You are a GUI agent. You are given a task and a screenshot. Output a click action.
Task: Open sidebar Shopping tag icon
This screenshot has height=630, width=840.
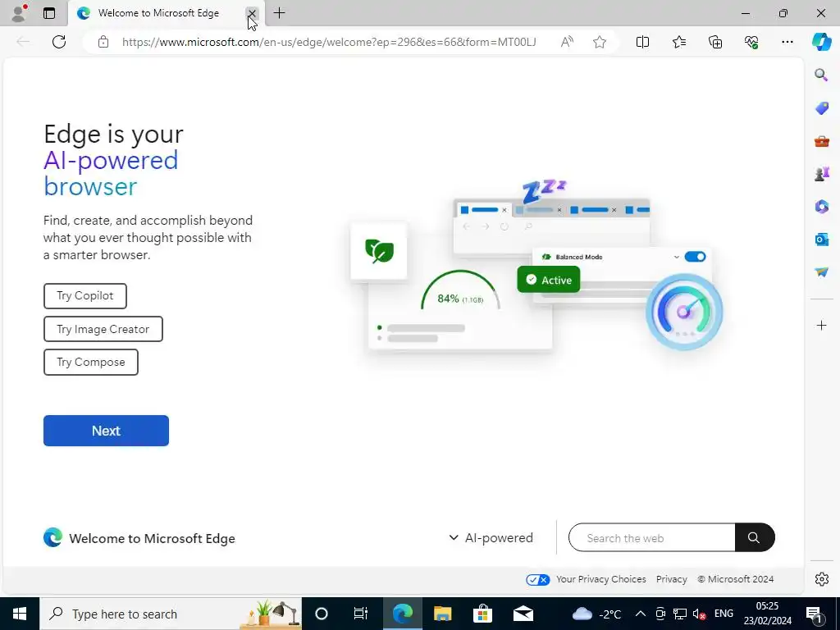(821, 107)
